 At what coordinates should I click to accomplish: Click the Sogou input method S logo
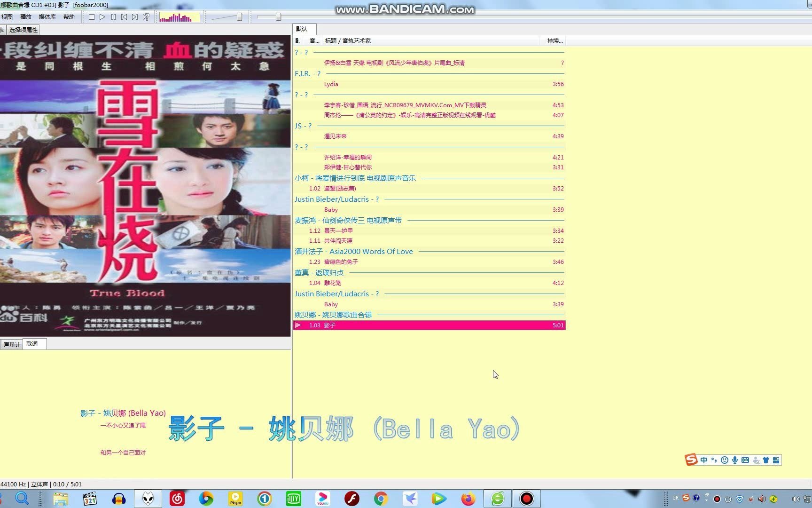coord(691,460)
